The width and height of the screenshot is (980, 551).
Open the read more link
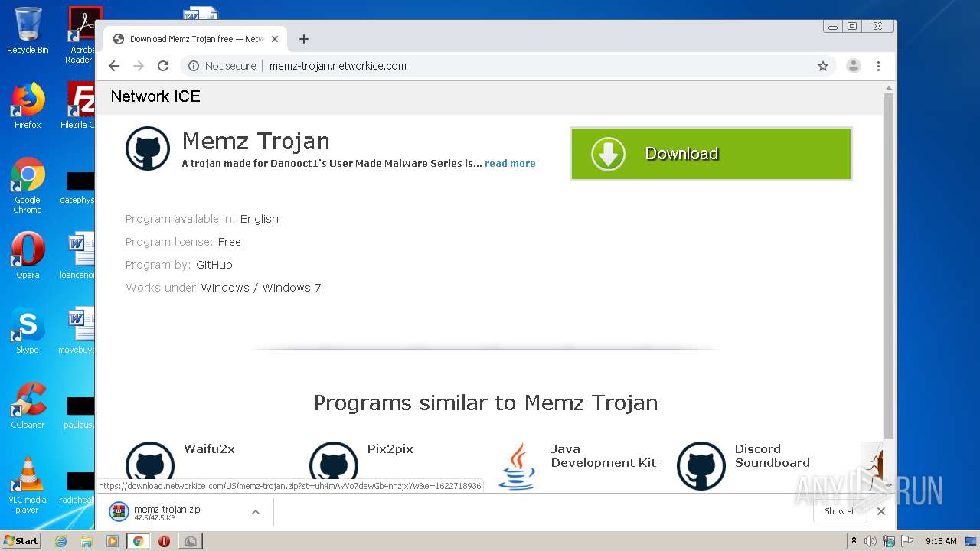[510, 163]
